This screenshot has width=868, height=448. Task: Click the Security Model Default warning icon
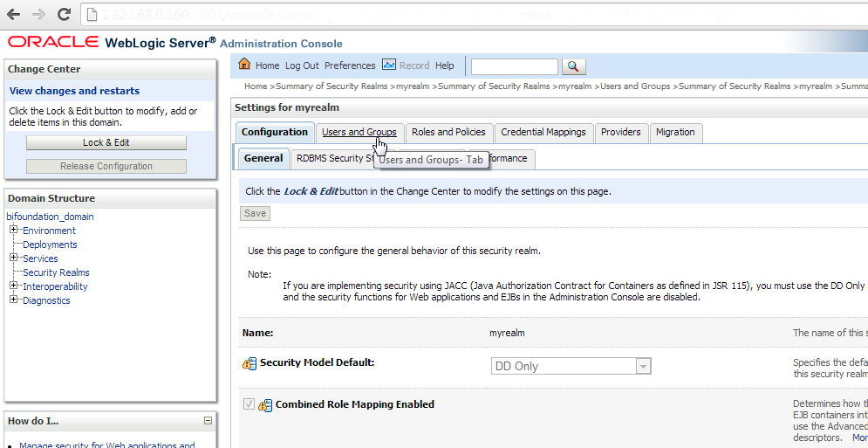(x=249, y=363)
